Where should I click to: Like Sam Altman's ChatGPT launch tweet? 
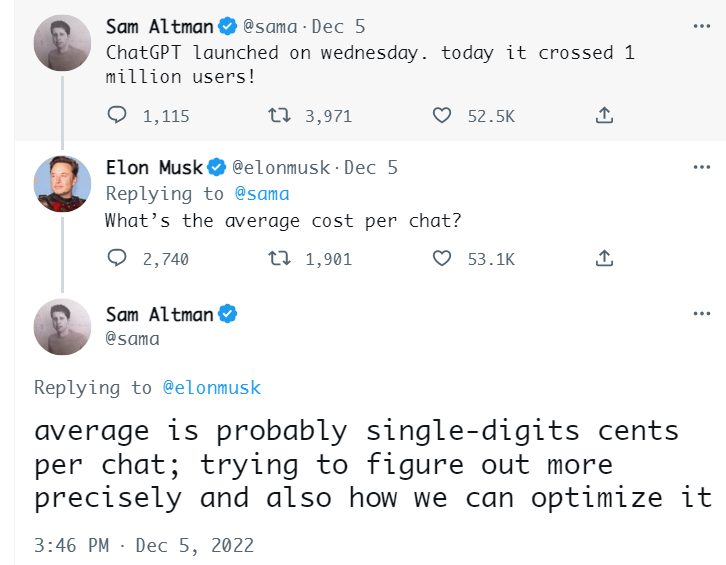442,116
